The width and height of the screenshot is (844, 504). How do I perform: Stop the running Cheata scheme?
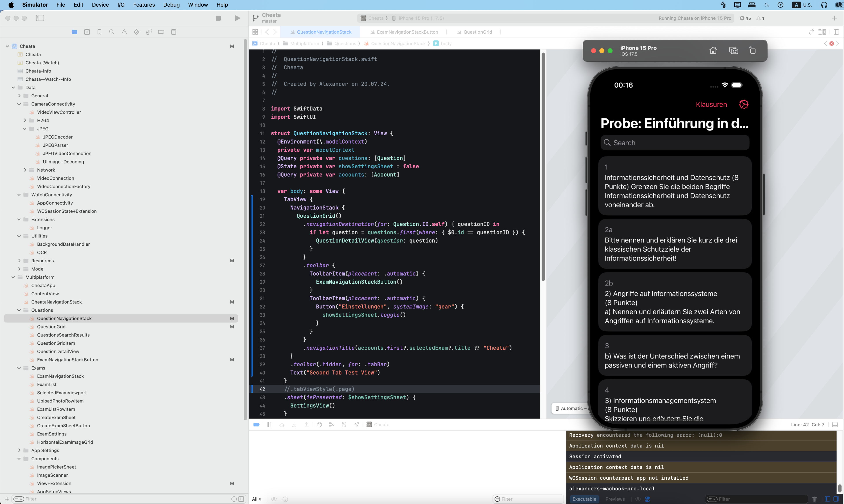(x=218, y=18)
